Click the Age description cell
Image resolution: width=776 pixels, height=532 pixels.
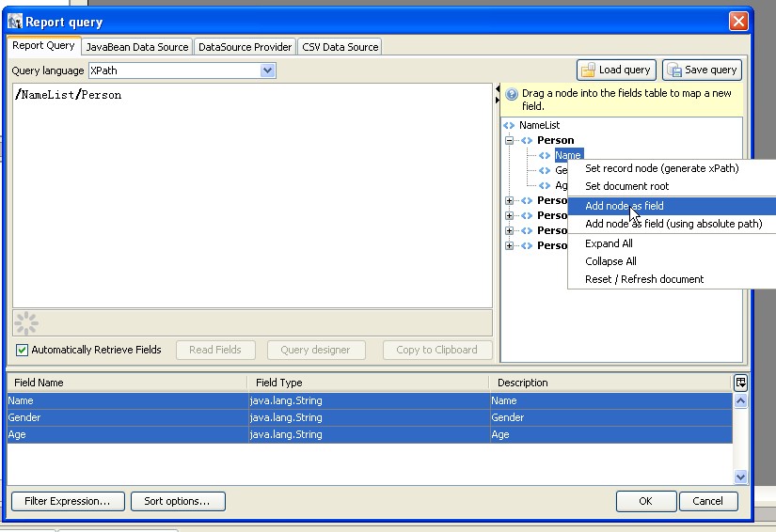(611, 434)
